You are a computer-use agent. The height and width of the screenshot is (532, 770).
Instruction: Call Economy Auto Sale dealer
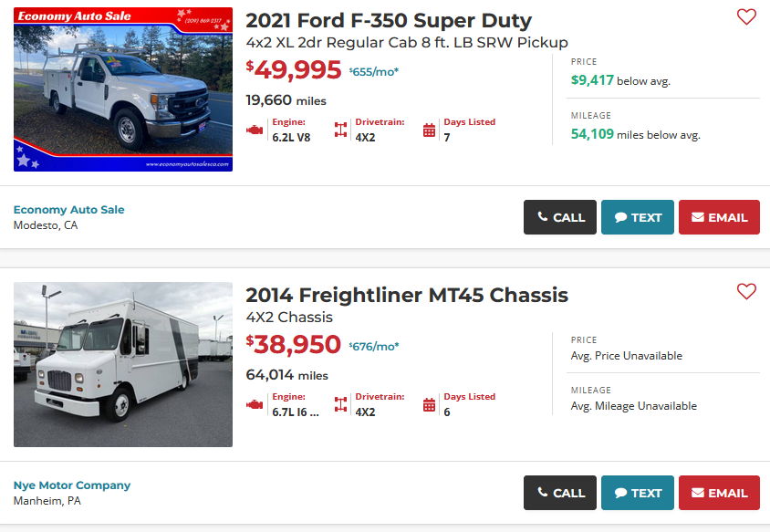coord(560,217)
